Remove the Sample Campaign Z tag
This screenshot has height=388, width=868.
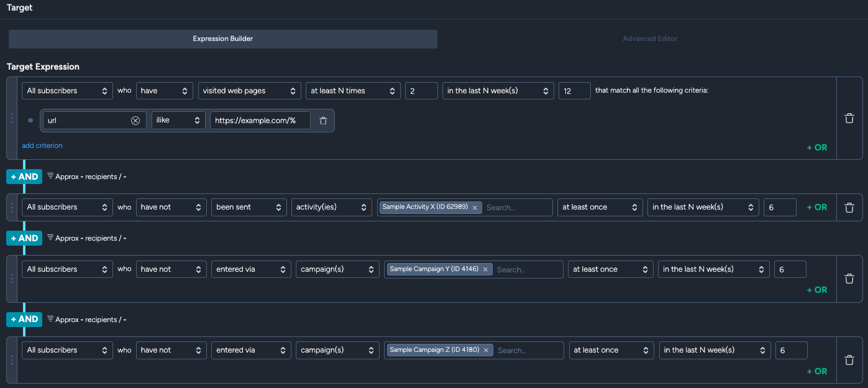click(486, 350)
